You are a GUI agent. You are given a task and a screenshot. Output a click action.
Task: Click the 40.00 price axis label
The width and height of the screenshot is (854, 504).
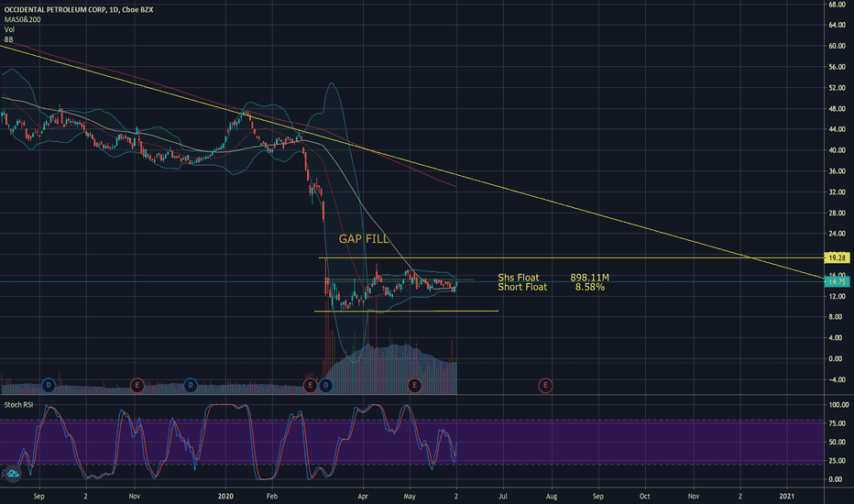coord(838,150)
